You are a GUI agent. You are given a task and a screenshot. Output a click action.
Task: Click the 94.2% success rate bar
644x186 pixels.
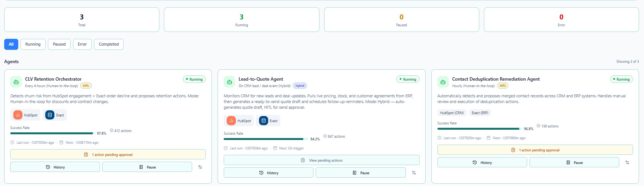point(266,139)
